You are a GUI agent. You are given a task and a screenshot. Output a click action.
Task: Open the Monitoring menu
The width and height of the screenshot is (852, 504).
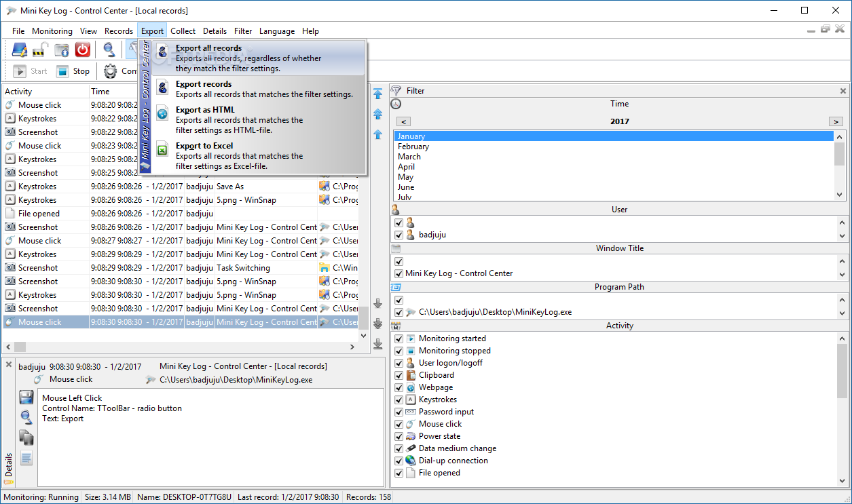coord(52,31)
